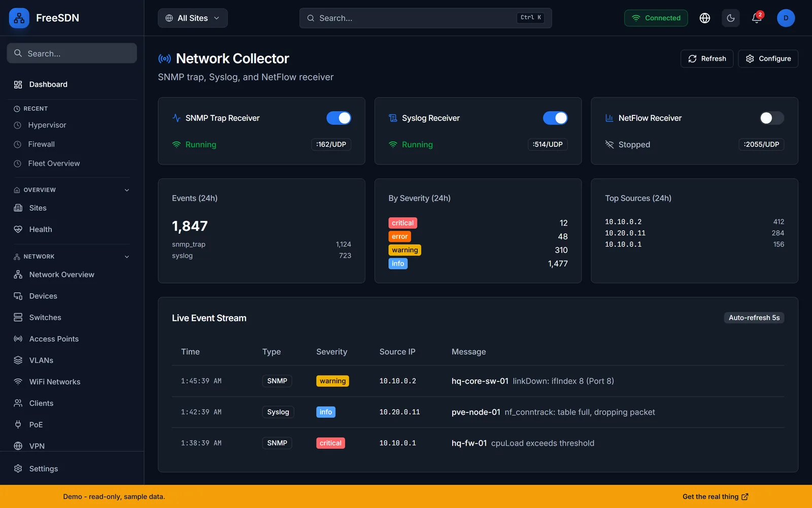Open notifications bell icon

click(757, 18)
